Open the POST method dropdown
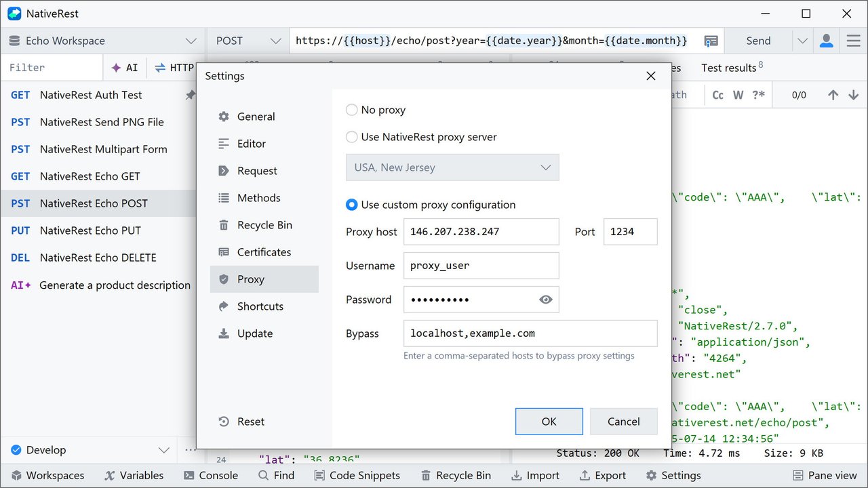The height and width of the screenshot is (488, 868). [x=248, y=41]
